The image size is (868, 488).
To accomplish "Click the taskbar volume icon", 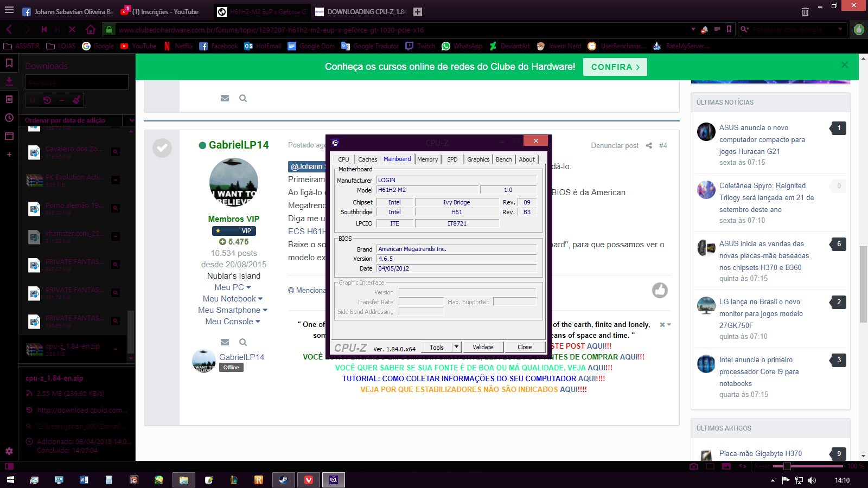I will pyautogui.click(x=812, y=480).
